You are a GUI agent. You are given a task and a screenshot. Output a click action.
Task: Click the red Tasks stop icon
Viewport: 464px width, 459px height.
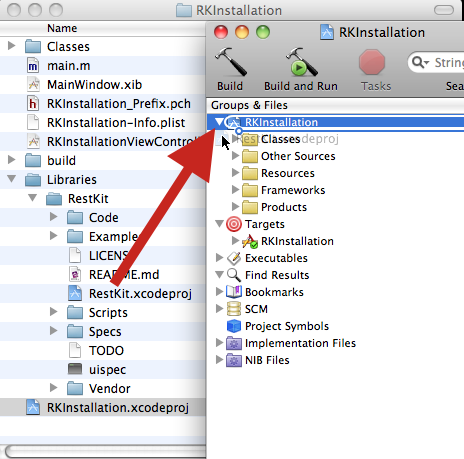coord(372,62)
